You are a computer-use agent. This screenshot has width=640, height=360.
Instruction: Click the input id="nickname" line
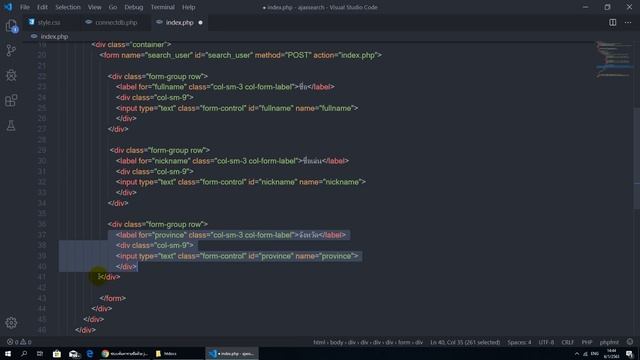pyautogui.click(x=241, y=182)
